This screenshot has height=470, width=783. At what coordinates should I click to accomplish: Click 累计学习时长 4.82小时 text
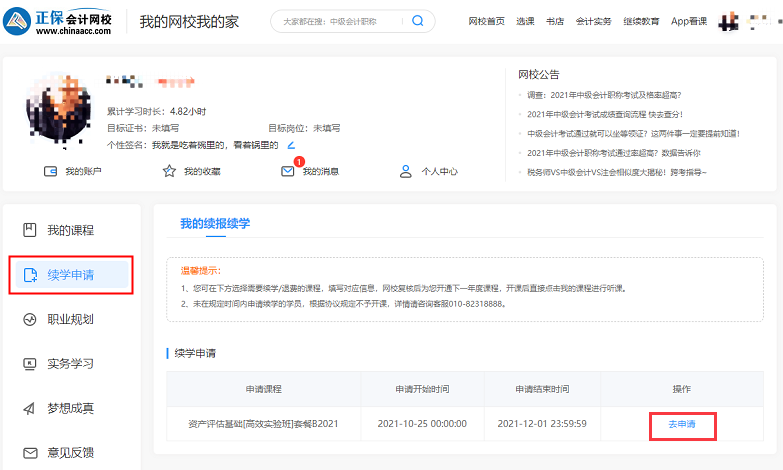coord(156,111)
